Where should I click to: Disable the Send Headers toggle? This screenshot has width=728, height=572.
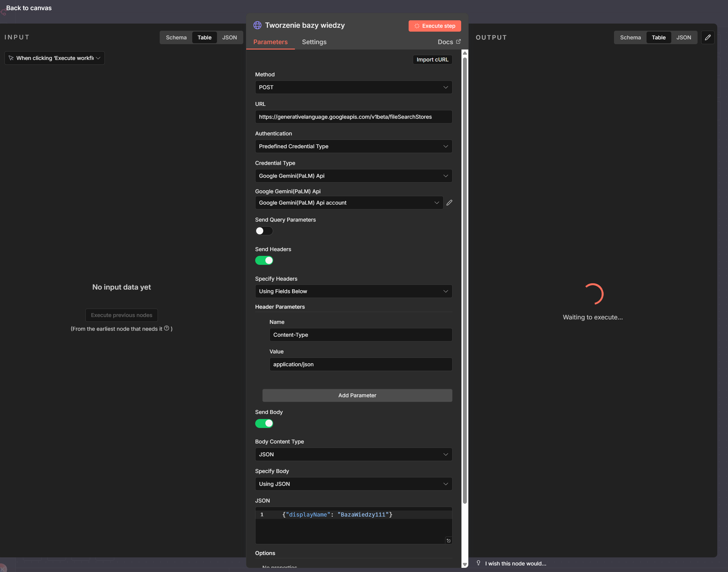264,261
